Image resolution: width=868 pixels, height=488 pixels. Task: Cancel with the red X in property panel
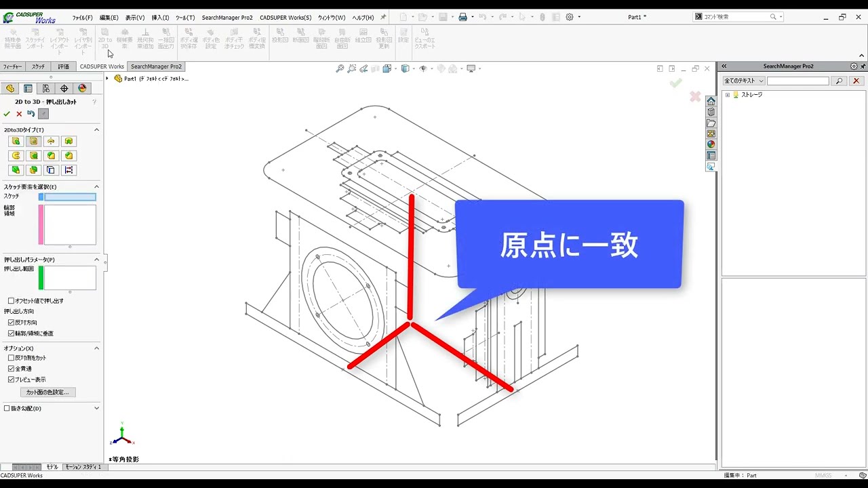[19, 114]
